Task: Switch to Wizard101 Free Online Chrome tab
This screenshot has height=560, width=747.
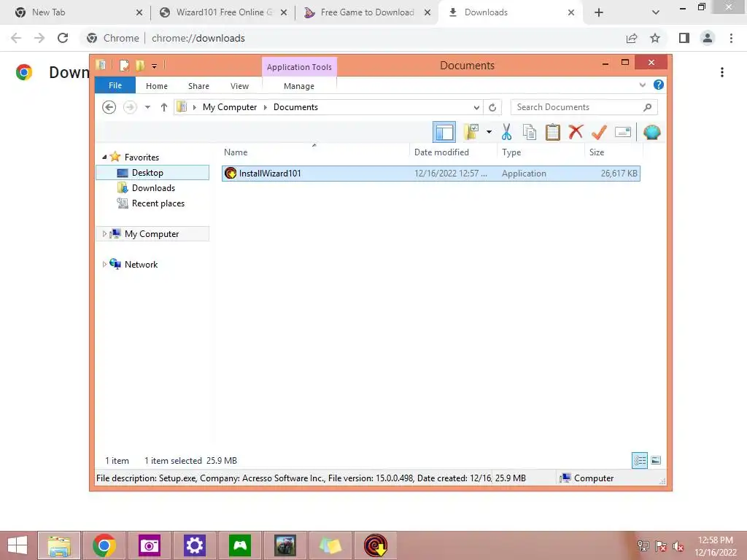Action: [x=223, y=12]
